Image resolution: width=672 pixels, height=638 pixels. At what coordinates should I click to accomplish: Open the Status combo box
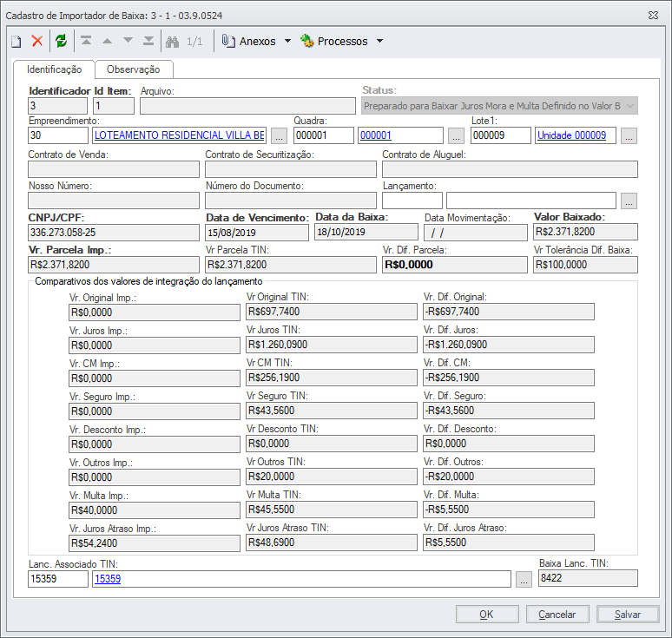499,106
